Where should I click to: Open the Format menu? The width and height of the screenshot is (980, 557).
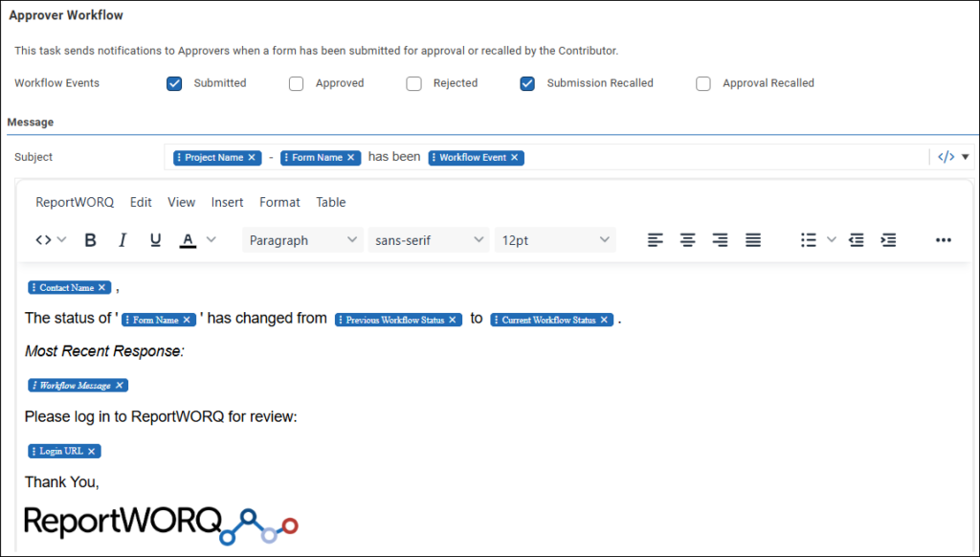tap(279, 202)
